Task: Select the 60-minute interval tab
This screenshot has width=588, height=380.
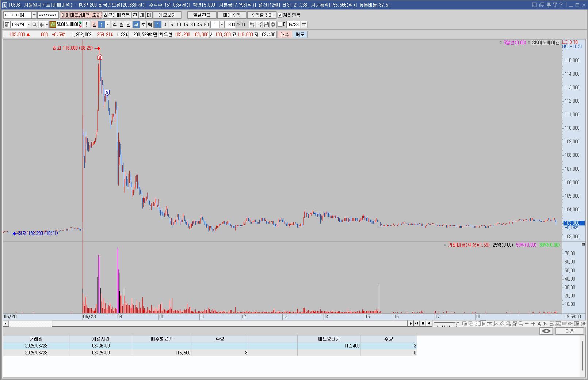Action: (206, 24)
